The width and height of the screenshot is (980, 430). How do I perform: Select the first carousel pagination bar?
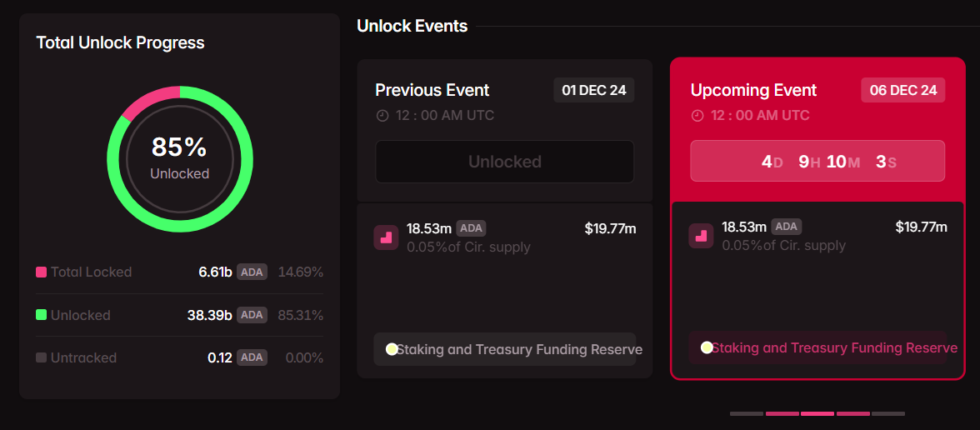(x=747, y=413)
